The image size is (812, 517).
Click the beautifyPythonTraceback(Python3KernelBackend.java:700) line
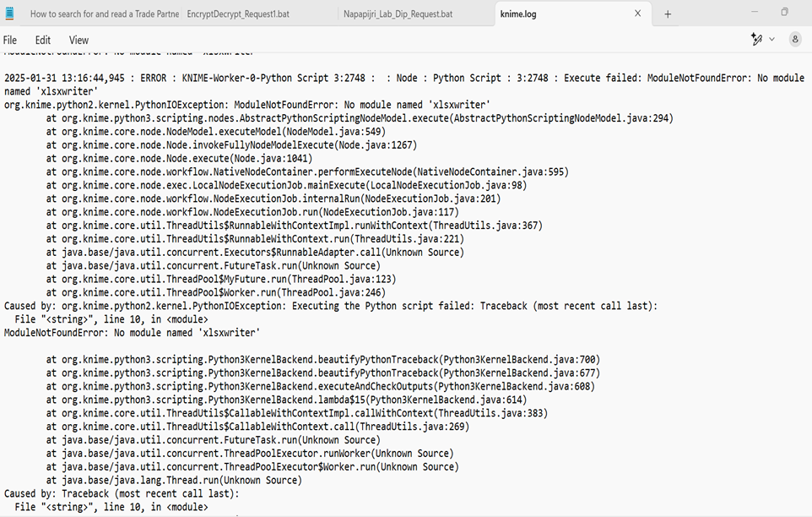point(322,360)
